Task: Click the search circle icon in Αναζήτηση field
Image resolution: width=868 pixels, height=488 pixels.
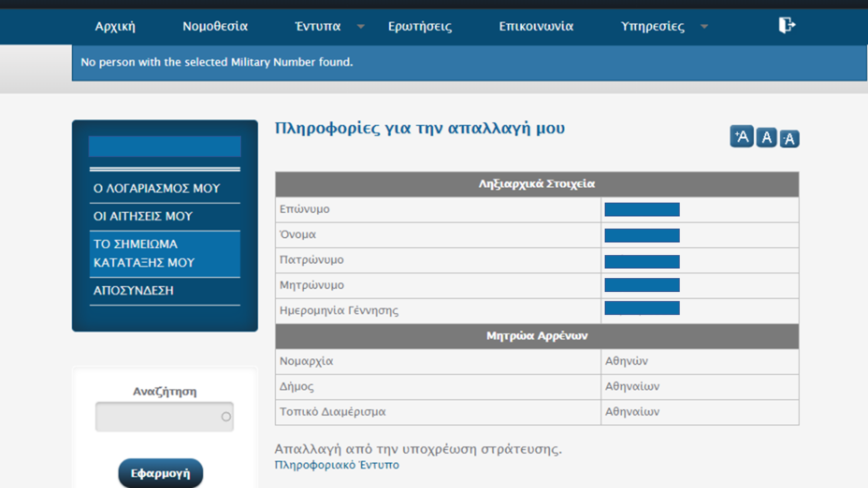Action: tap(226, 416)
